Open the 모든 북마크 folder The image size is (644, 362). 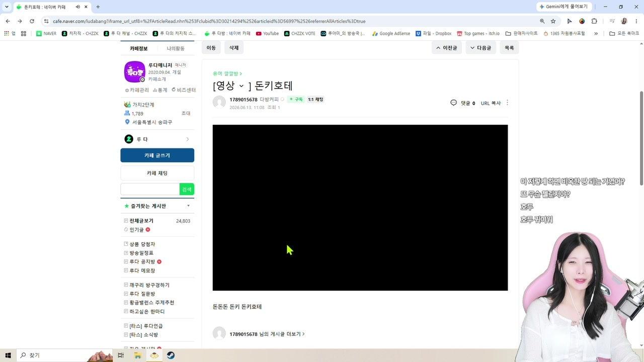[x=624, y=34]
